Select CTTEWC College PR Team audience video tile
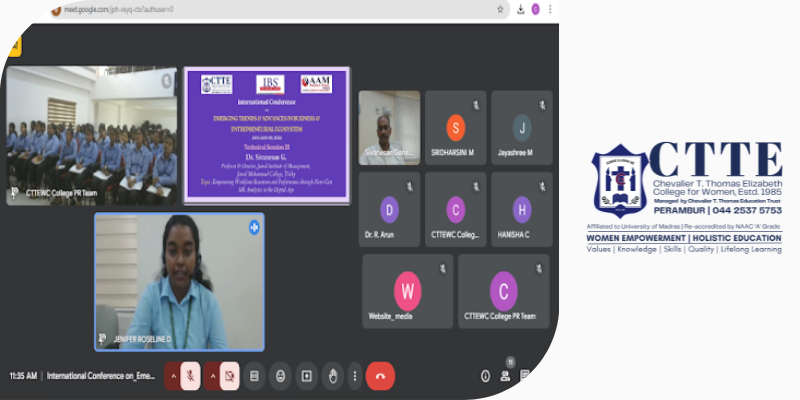The height and width of the screenshot is (400, 800). click(x=92, y=136)
